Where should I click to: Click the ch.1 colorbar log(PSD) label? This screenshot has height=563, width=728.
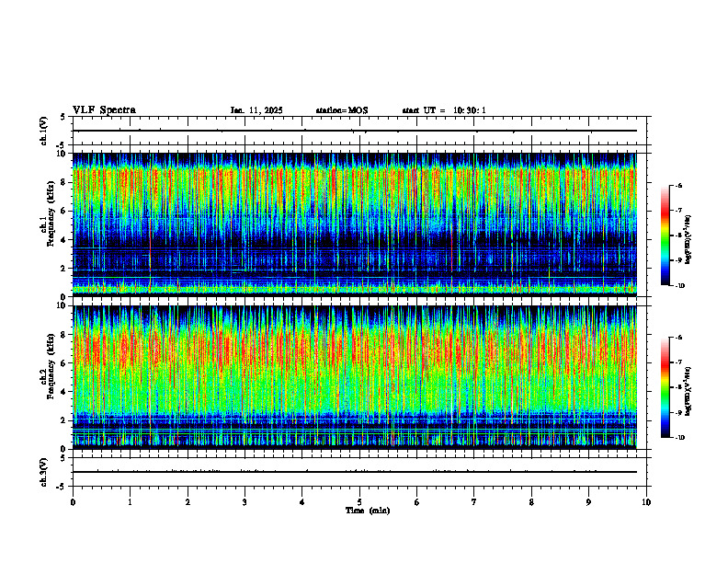pyautogui.click(x=688, y=240)
